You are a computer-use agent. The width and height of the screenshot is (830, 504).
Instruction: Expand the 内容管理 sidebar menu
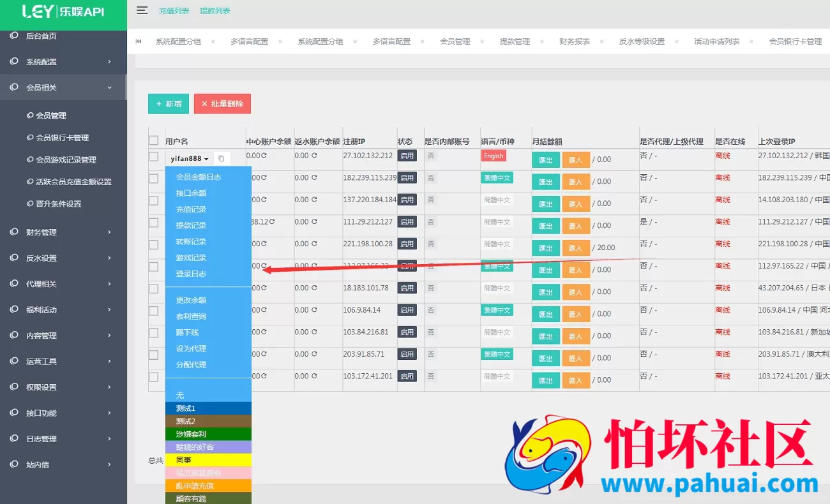[63, 336]
